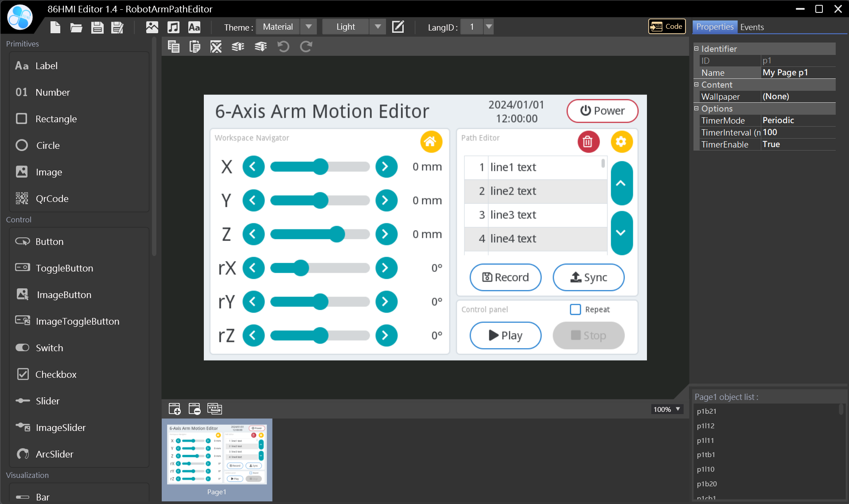Click the Undo arrow icon

coord(283,47)
